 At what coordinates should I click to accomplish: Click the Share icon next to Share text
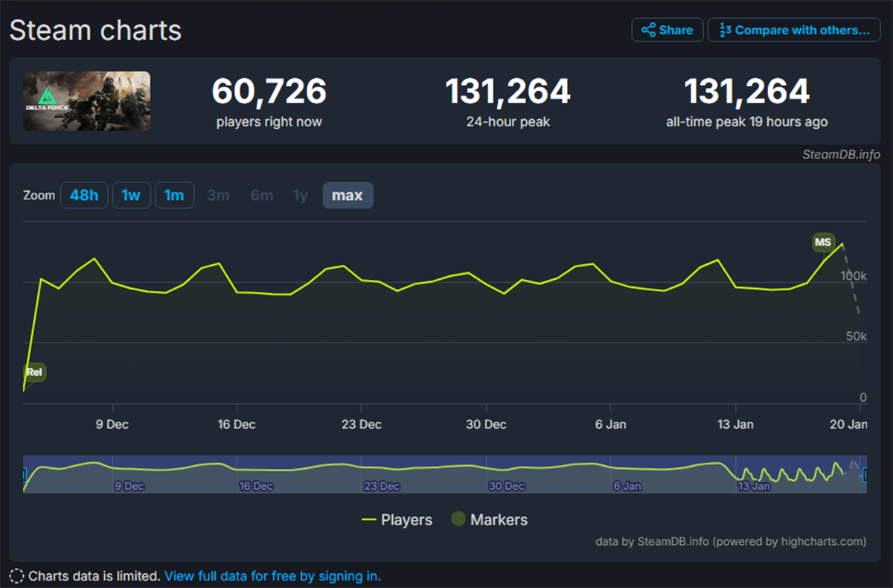649,30
